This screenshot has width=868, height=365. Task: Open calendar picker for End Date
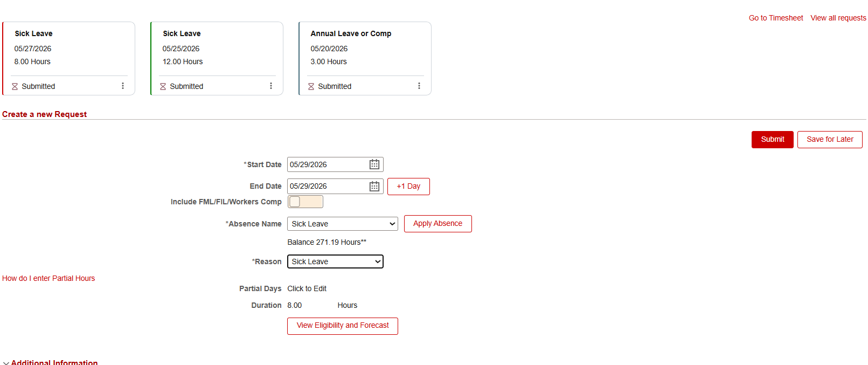point(374,186)
